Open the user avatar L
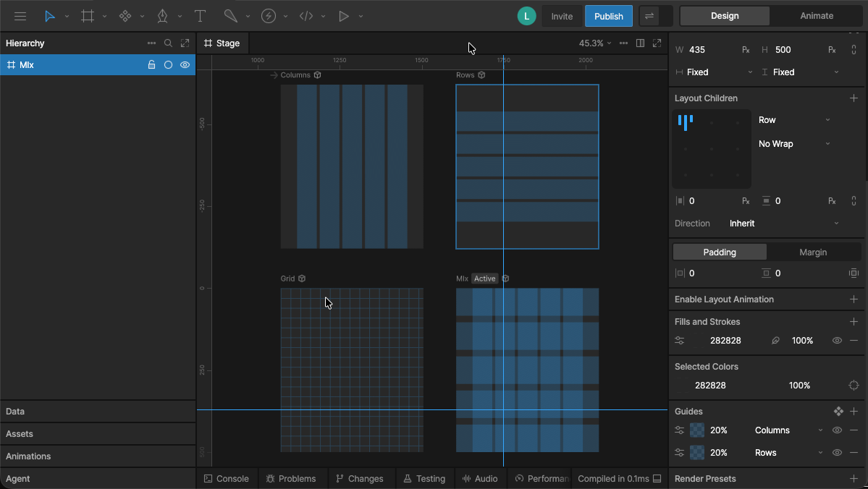868x489 pixels. (526, 16)
